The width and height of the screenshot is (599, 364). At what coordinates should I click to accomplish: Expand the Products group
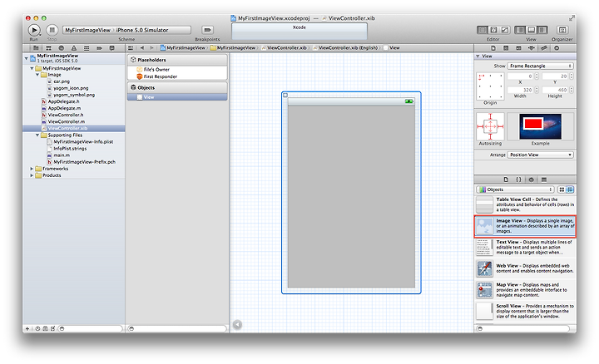[x=32, y=175]
